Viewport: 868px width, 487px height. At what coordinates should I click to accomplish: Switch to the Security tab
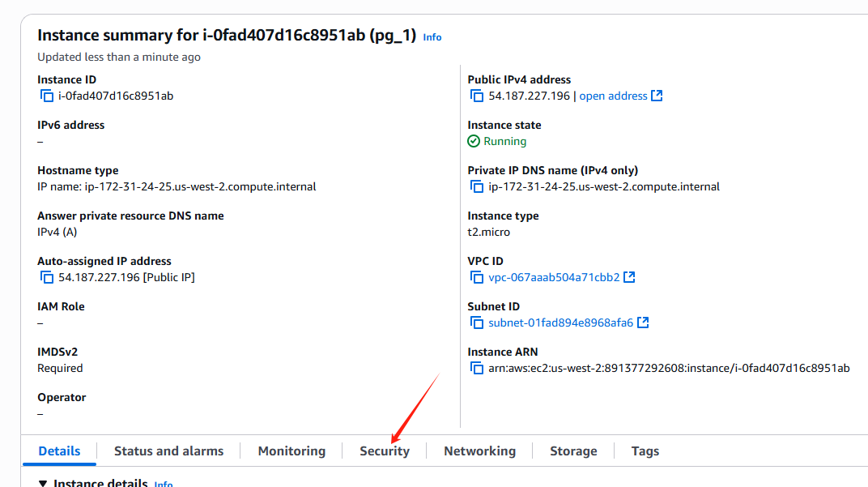[385, 451]
